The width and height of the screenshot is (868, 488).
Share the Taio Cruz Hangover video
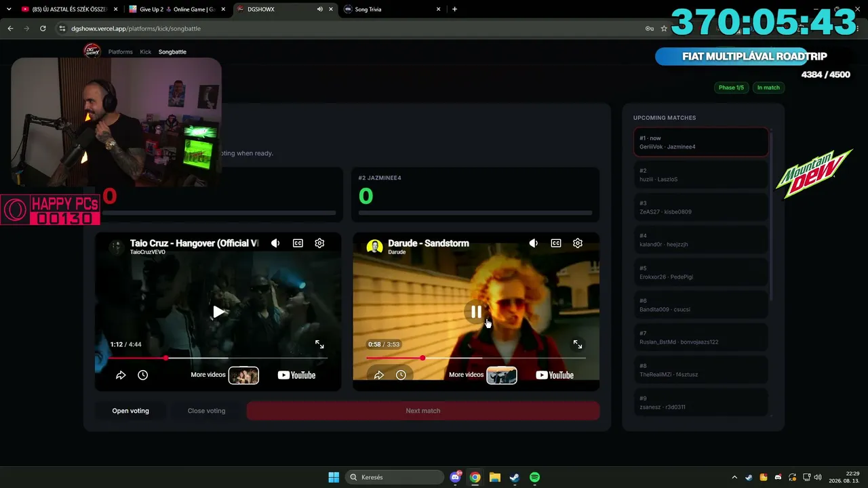pyautogui.click(x=121, y=375)
